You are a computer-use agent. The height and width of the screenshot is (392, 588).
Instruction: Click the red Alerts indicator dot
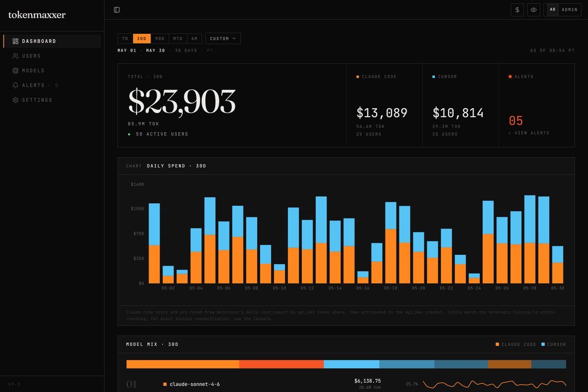510,77
